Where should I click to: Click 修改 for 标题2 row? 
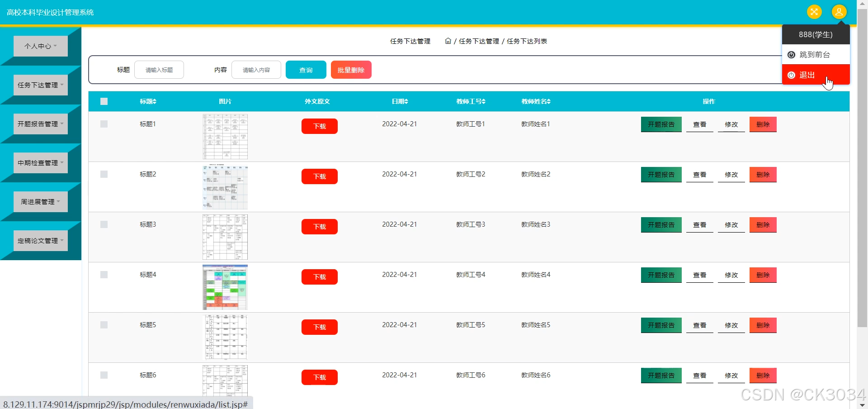[x=731, y=175]
